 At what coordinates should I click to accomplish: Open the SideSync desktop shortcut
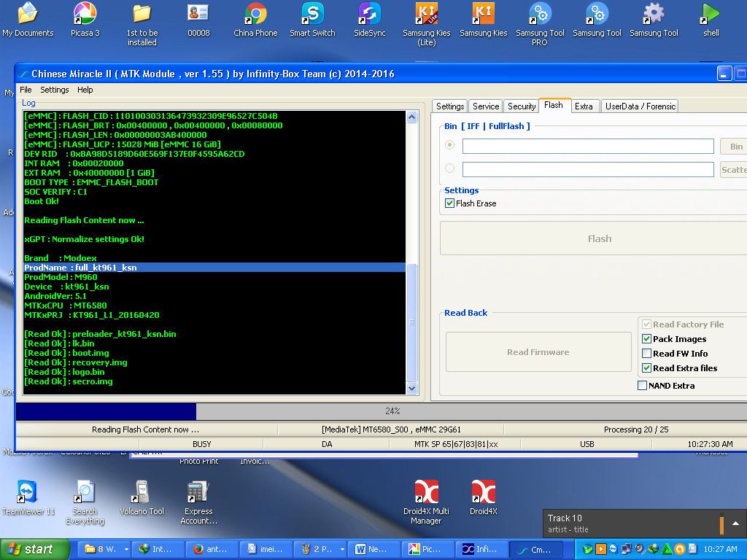[370, 14]
